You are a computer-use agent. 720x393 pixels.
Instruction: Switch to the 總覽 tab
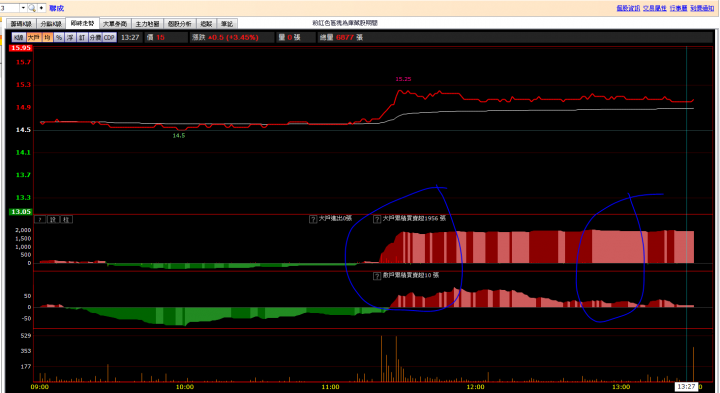point(207,24)
